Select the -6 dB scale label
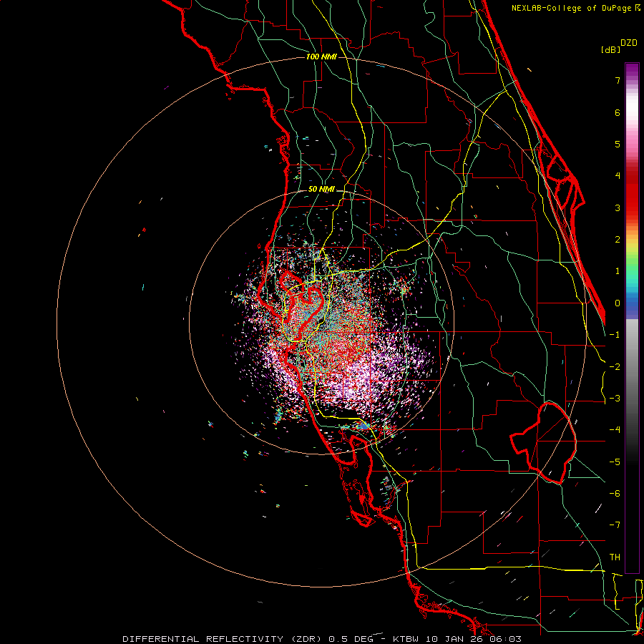The height and width of the screenshot is (644, 644). (615, 494)
